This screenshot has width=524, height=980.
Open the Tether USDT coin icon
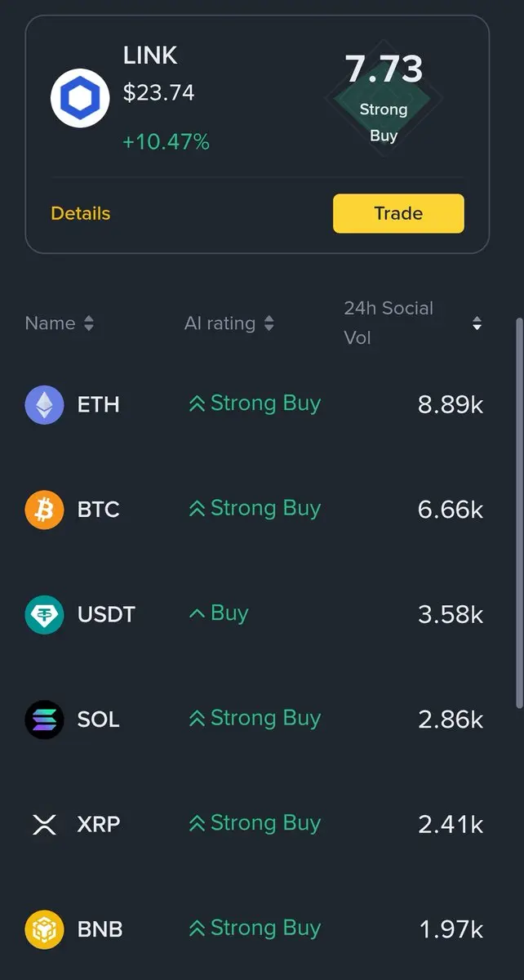tap(44, 614)
